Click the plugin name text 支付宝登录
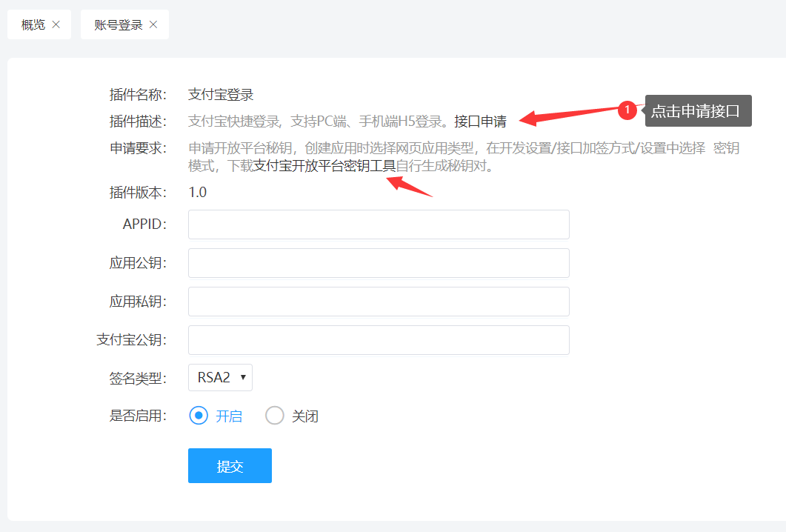This screenshot has height=532, width=786. 221,94
